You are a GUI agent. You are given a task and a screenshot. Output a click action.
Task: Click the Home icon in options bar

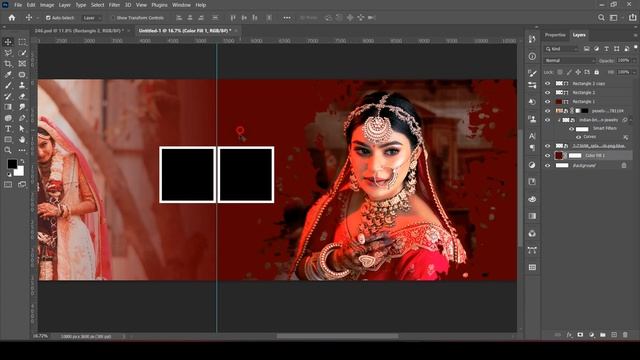[x=12, y=18]
